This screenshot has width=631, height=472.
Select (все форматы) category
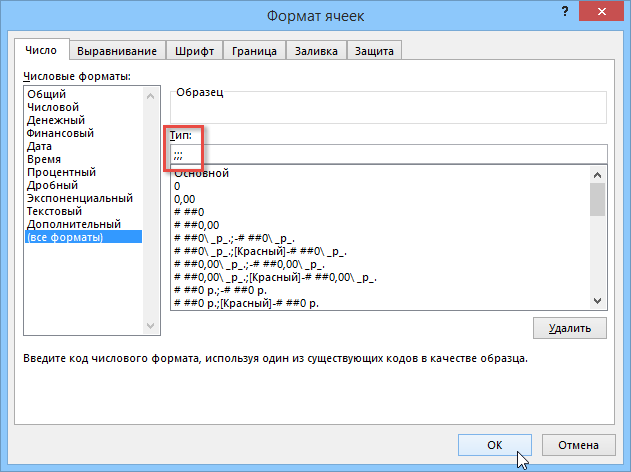tap(84, 237)
